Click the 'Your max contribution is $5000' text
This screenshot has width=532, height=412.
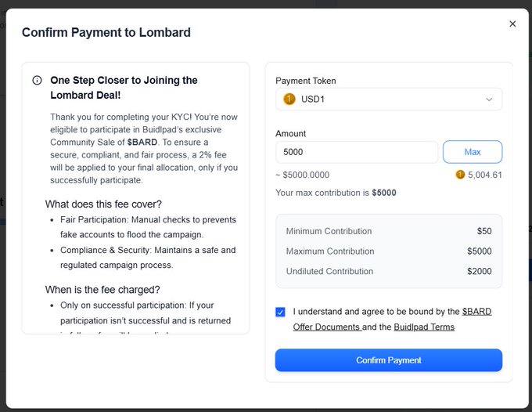point(336,193)
